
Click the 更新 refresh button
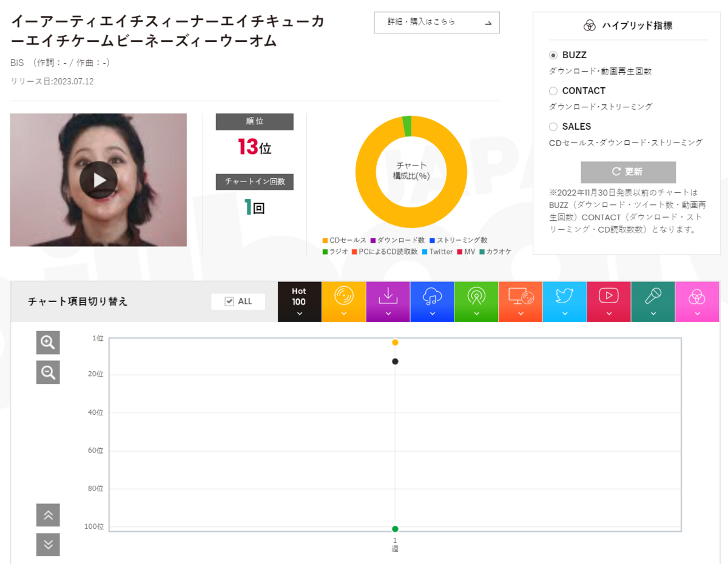click(628, 172)
